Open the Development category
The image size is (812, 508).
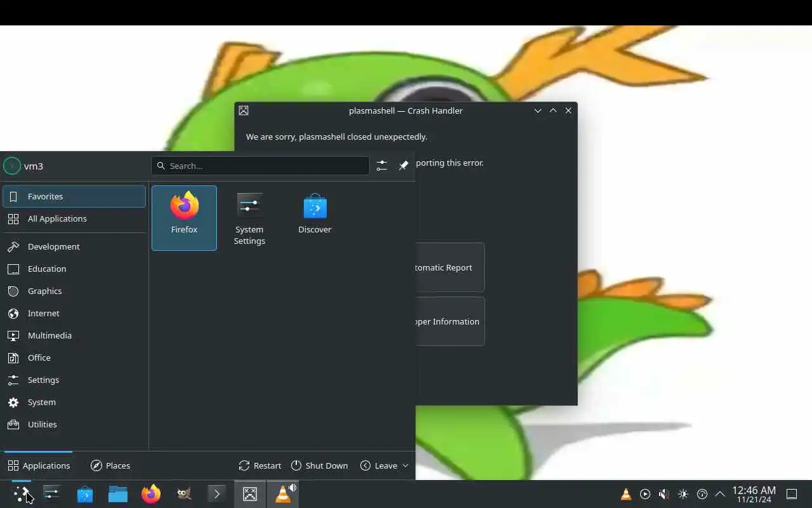[x=74, y=246]
